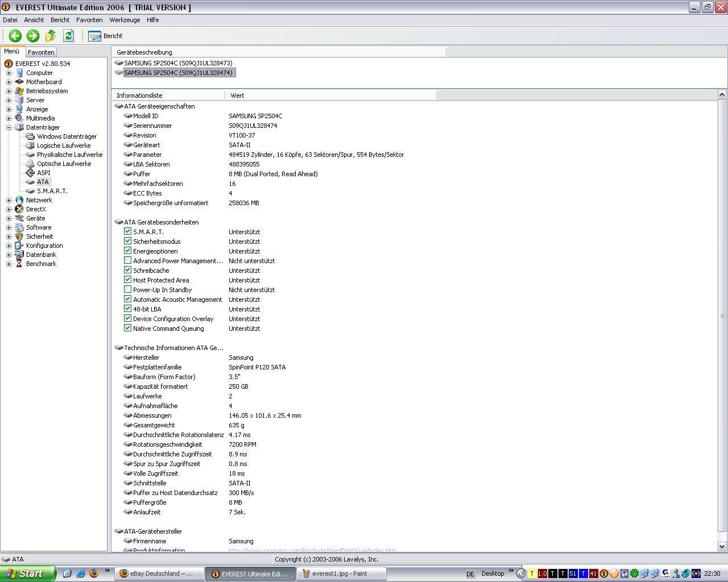Collapse the Datenträger tree node
Screen dimensions: 728x582
coord(9,127)
